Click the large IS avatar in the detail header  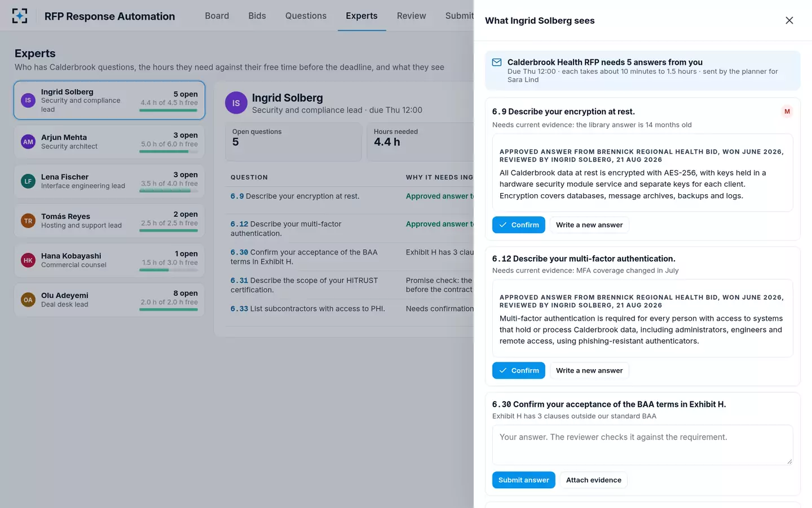(236, 103)
